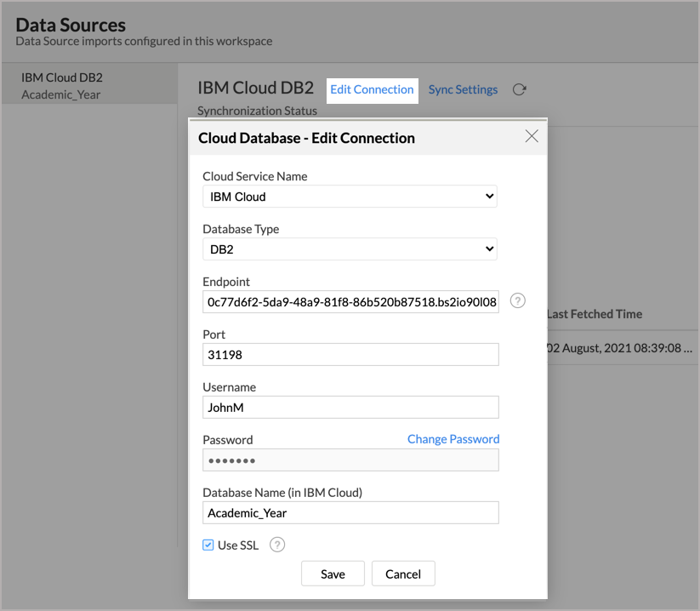Click the Change Password link
The height and width of the screenshot is (611, 700).
452,439
